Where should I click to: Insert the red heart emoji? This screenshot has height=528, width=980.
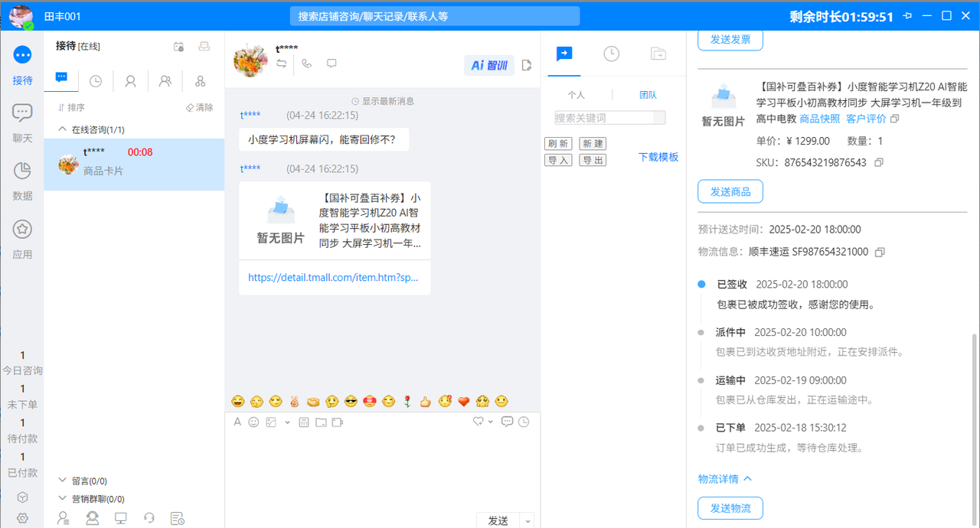(x=463, y=401)
